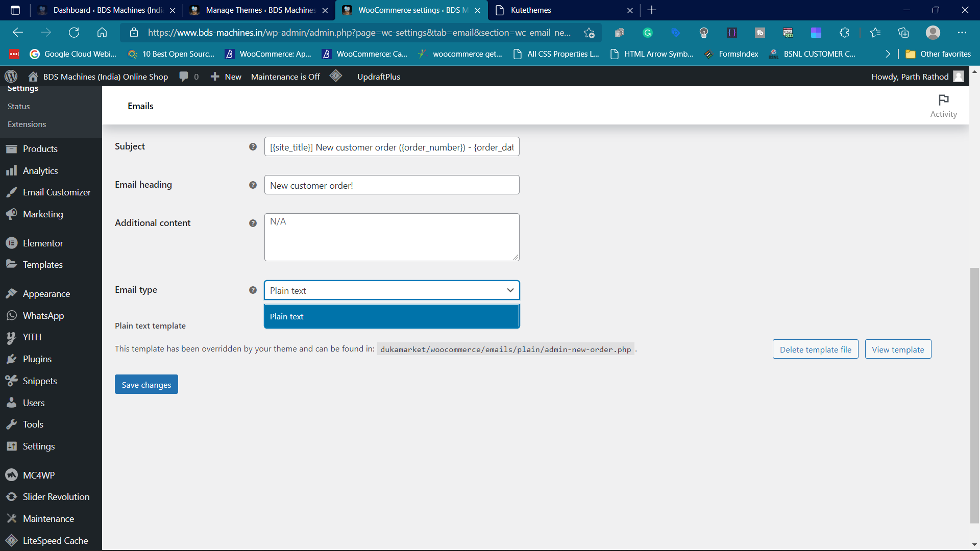The image size is (980, 551).
Task: Open the Activity flag panel
Action: 943,106
